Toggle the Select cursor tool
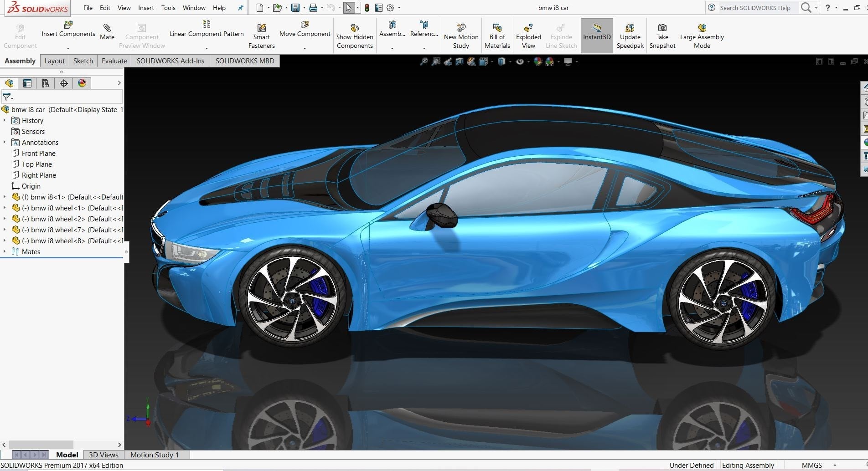 point(349,8)
